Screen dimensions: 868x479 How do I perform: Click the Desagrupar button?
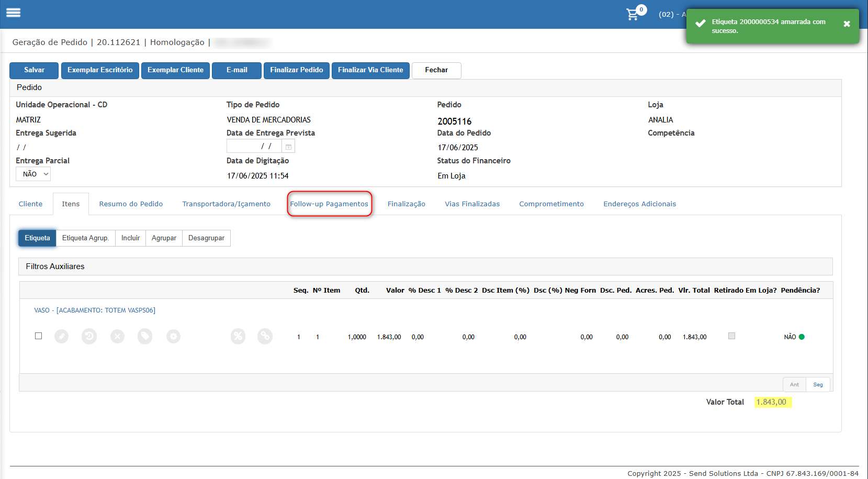[x=206, y=238]
